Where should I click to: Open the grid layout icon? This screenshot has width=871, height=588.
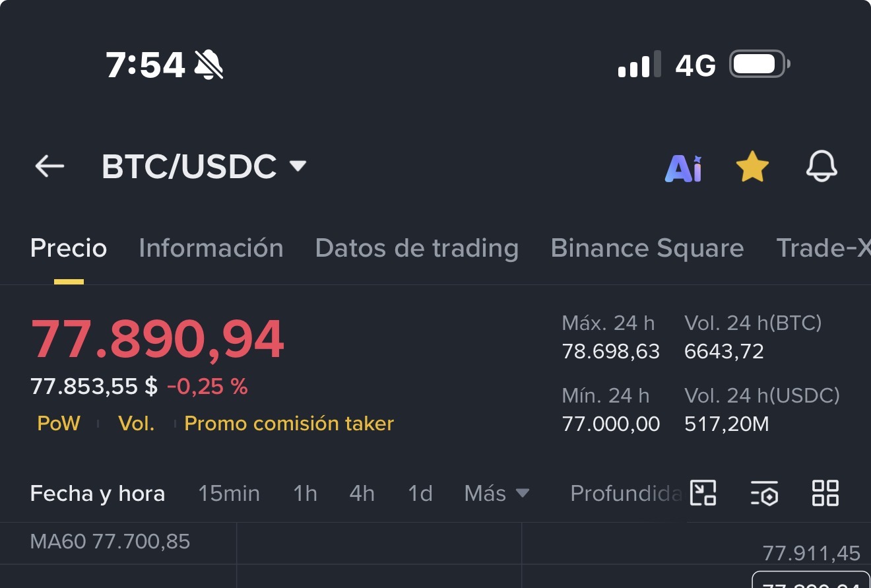pyautogui.click(x=825, y=493)
